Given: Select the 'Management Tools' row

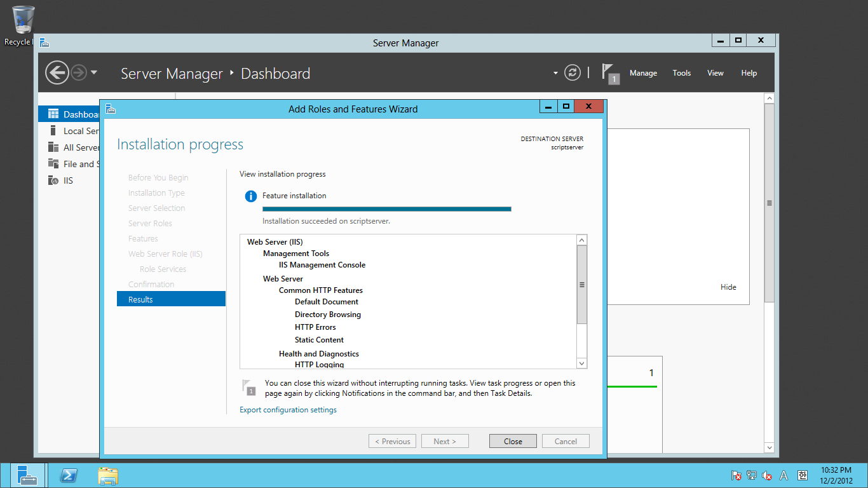Looking at the screenshot, I should pyautogui.click(x=296, y=254).
